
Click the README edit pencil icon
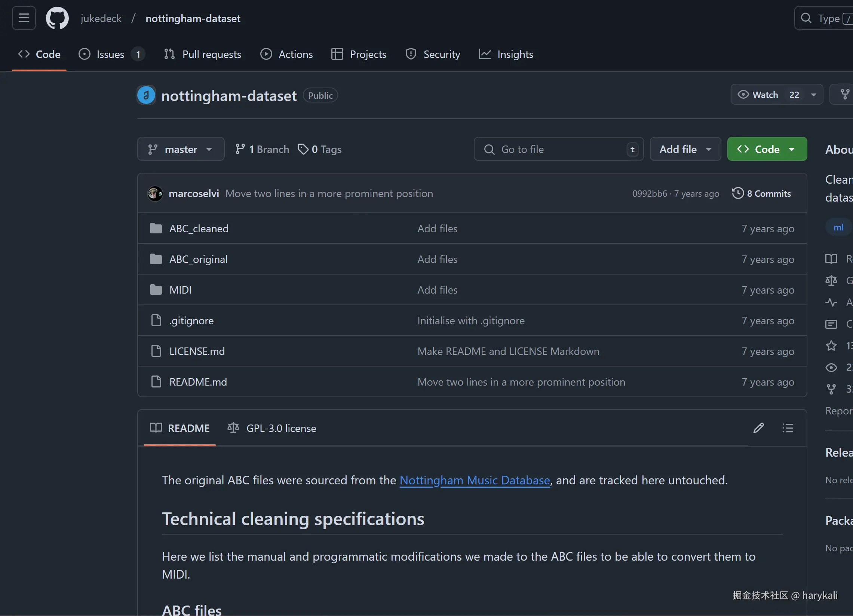(x=758, y=428)
